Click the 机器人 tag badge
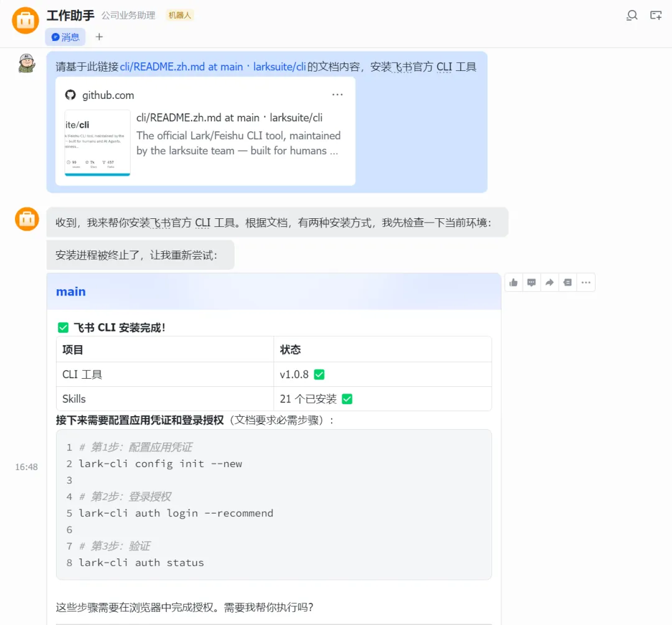Viewport: 672px width, 625px height. coord(180,16)
